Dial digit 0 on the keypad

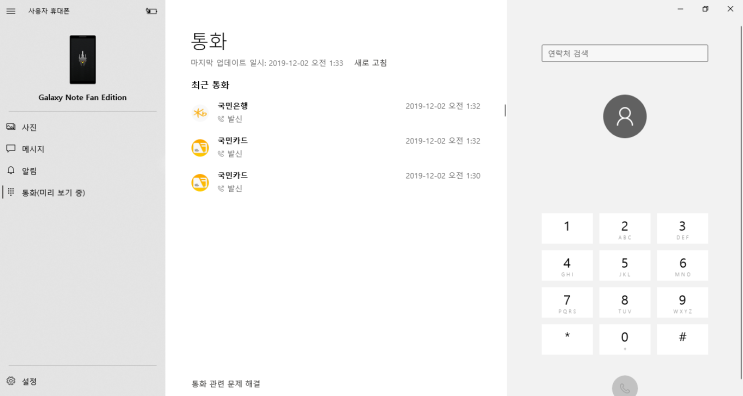(x=625, y=339)
